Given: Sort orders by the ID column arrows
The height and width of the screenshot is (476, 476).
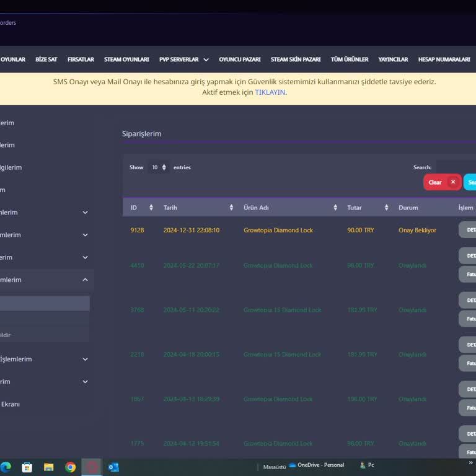Looking at the screenshot, I should (151, 208).
